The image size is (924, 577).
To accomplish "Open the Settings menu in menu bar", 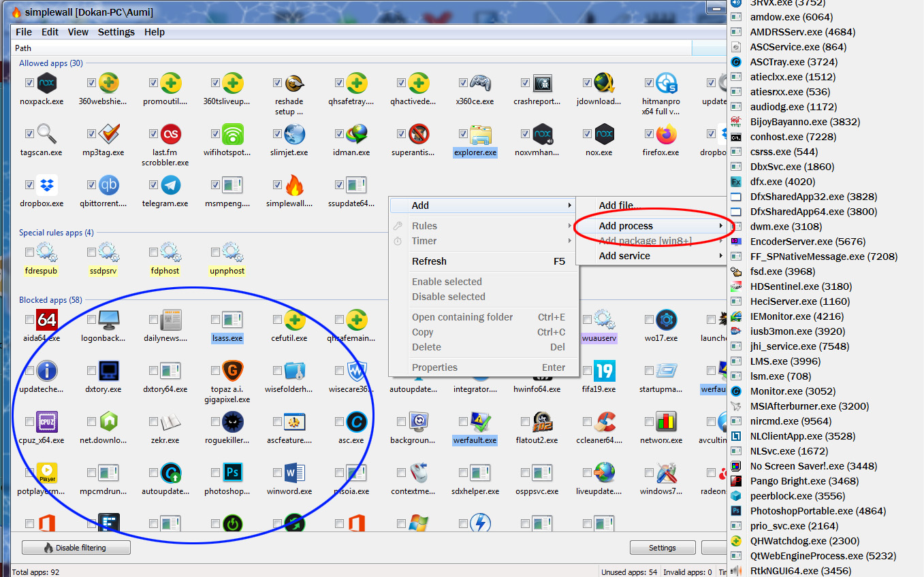I will (x=116, y=31).
